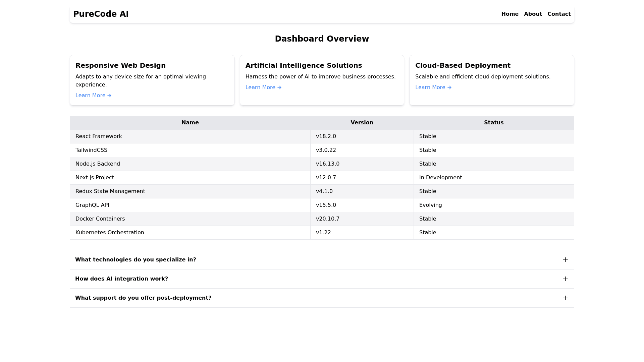Screen dimensions: 644x362
Task: Click the Name column header
Action: (x=190, y=123)
